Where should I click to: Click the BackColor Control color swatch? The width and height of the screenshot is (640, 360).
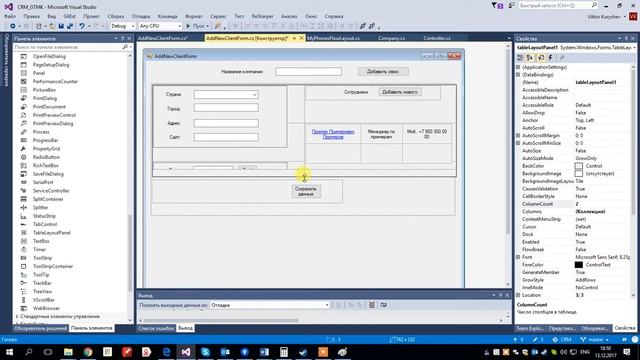[x=578, y=166]
